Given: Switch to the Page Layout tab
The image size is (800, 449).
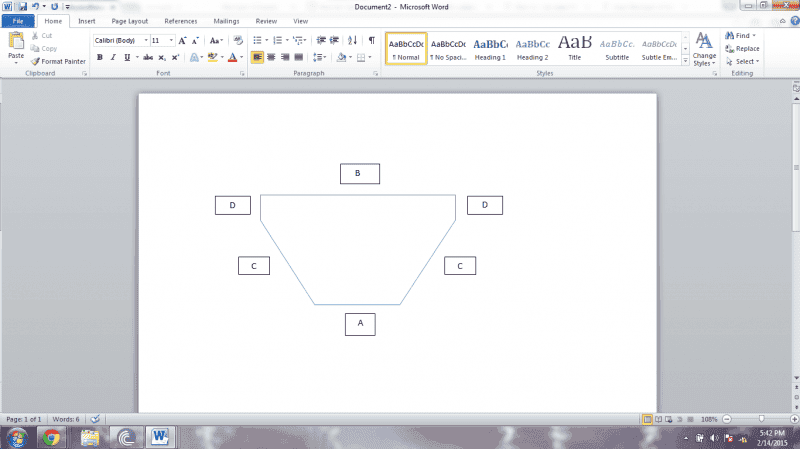Looking at the screenshot, I should 130,21.
